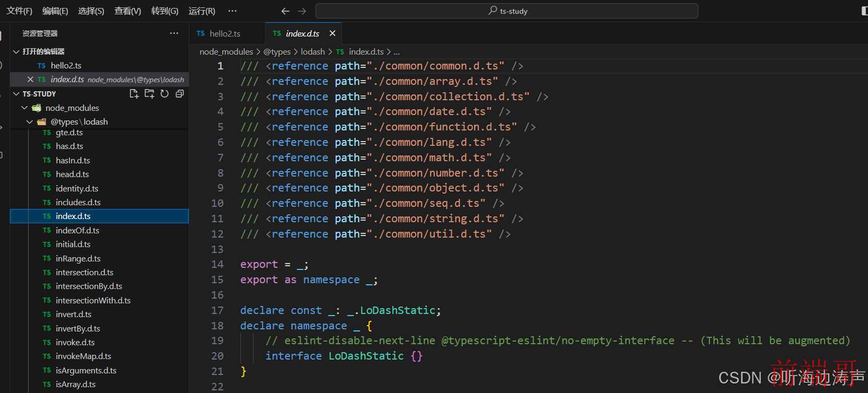Viewport: 868px width, 393px height.
Task: Click breadcrumb ellipsis symbol segment
Action: [397, 51]
